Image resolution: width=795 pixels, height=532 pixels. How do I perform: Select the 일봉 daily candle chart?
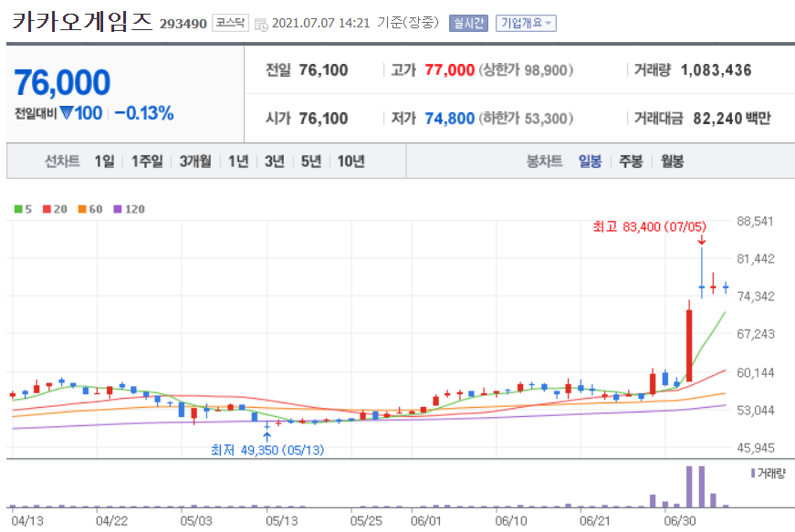coord(591,162)
